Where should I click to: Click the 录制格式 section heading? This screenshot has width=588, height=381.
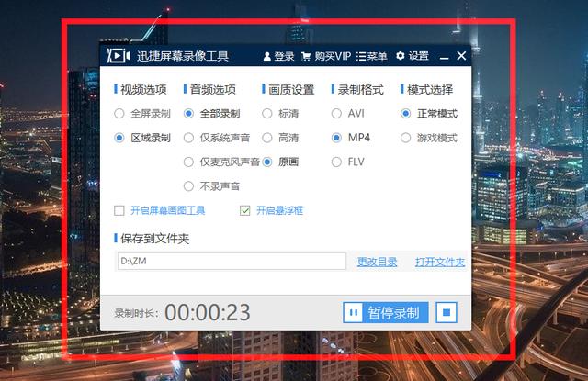(361, 90)
